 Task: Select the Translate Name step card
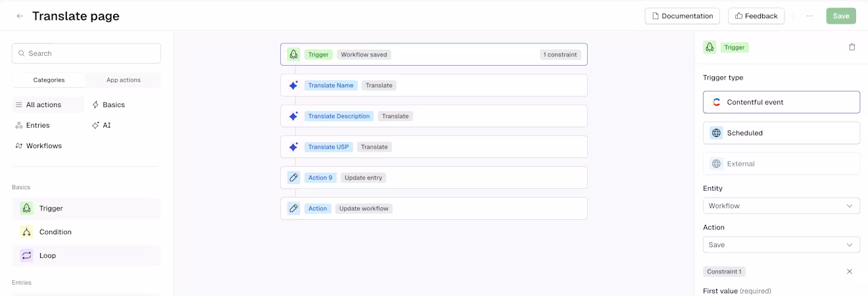(x=434, y=86)
